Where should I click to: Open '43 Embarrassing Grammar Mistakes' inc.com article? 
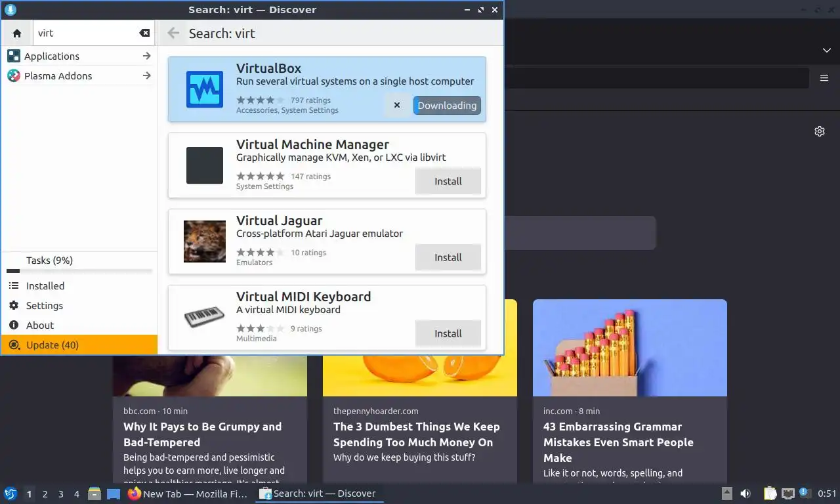click(x=618, y=442)
